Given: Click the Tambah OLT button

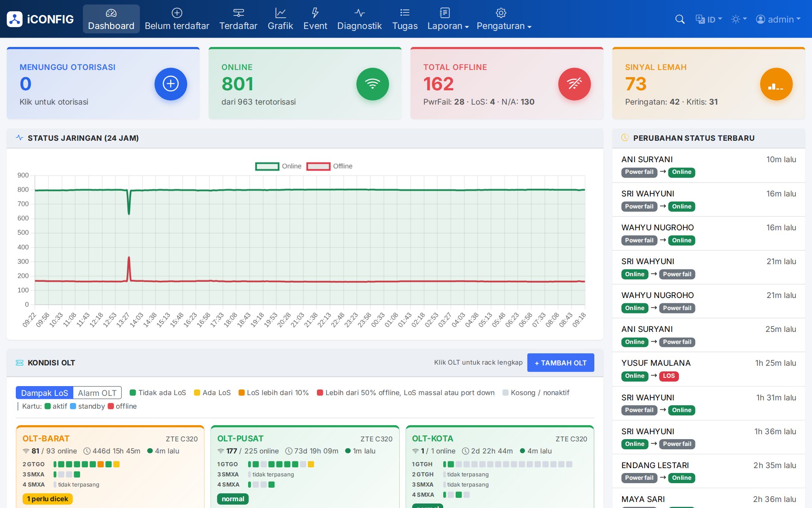Looking at the screenshot, I should tap(561, 363).
